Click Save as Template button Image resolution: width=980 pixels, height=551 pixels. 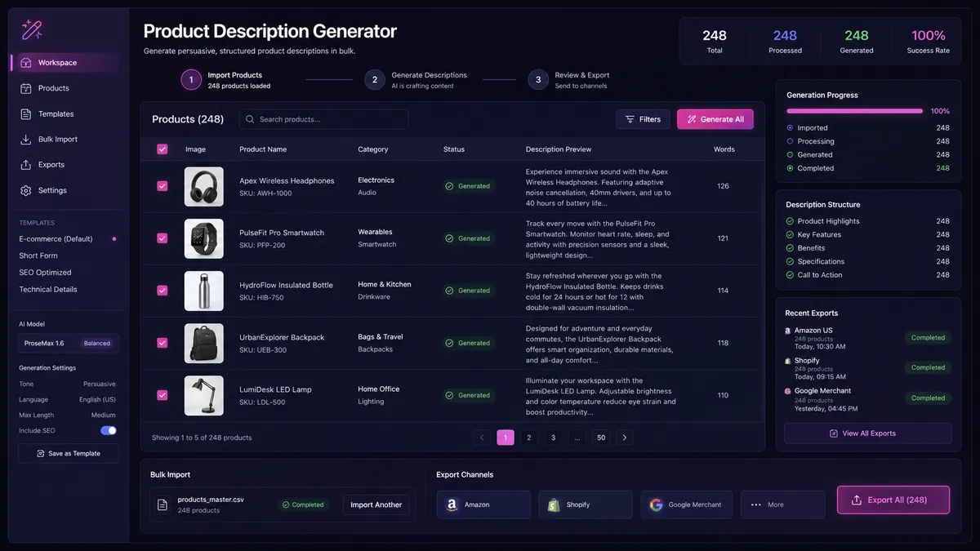point(69,453)
